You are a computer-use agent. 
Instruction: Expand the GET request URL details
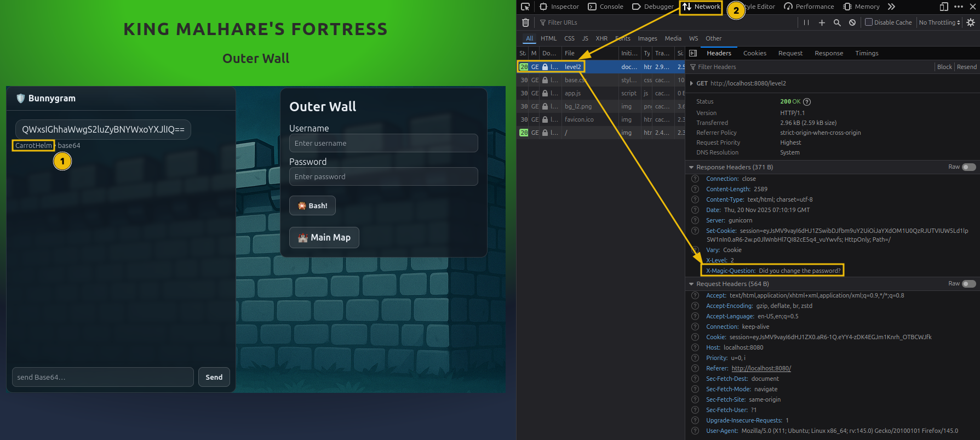pos(692,83)
